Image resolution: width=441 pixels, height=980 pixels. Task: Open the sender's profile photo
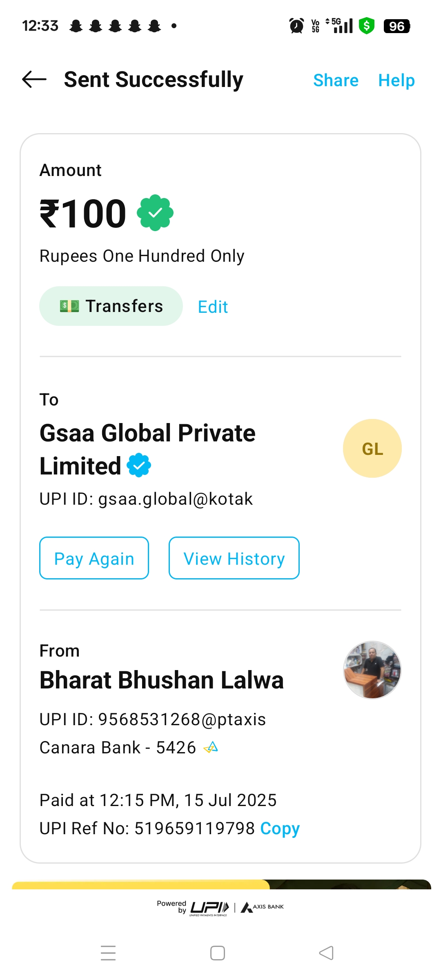coord(372,670)
